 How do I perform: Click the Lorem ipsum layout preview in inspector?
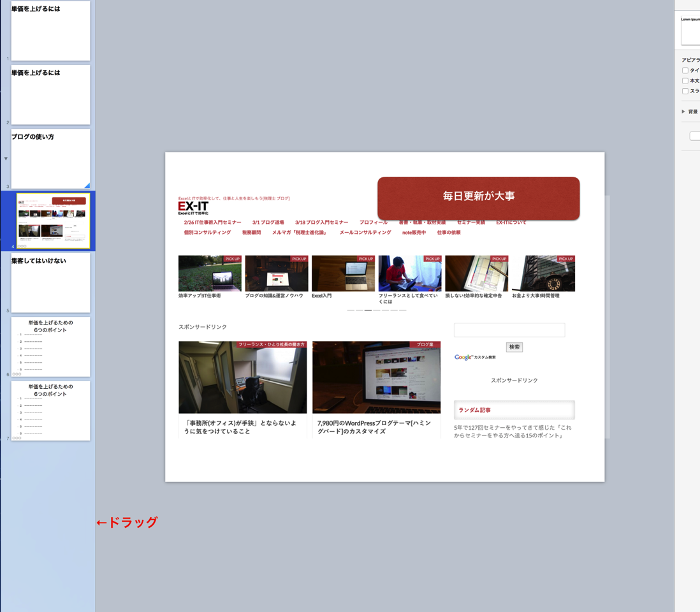click(690, 31)
